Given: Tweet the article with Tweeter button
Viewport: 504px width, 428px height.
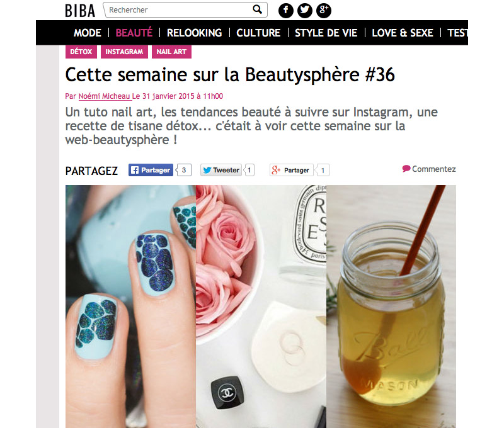Looking at the screenshot, I should pos(221,170).
